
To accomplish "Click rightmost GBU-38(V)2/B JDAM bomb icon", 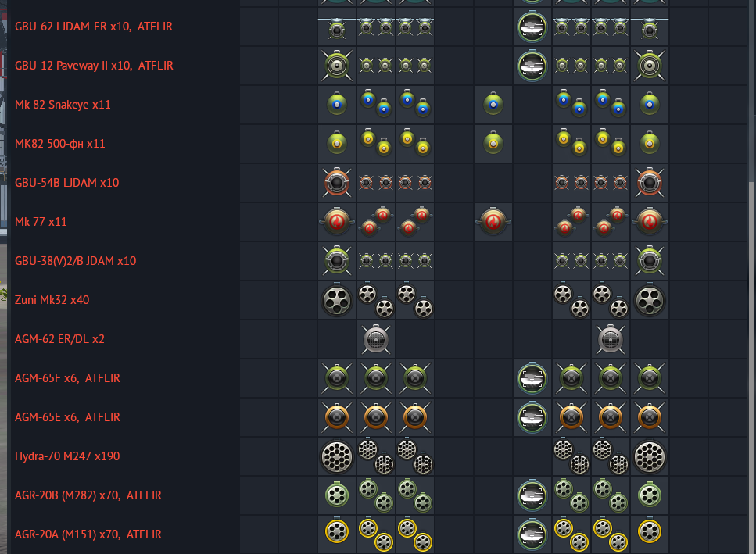I will point(650,261).
